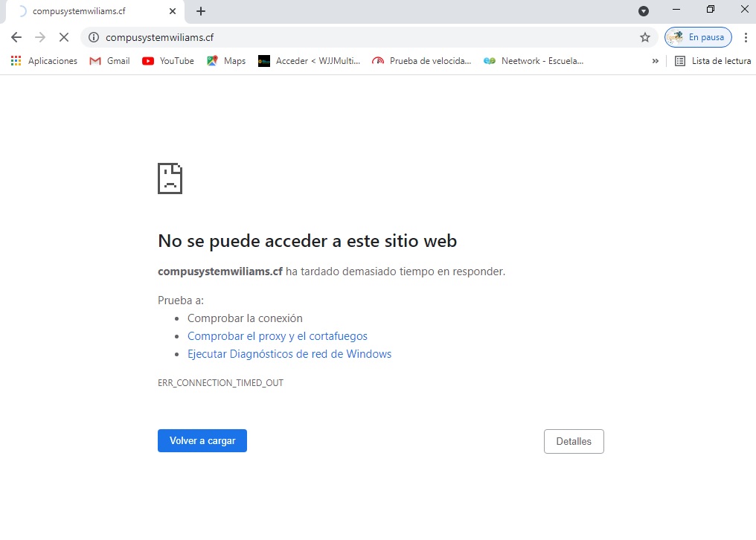Image resolution: width=756 pixels, height=540 pixels.
Task: Open Aplicaciones apps grid shortcut
Action: point(44,61)
